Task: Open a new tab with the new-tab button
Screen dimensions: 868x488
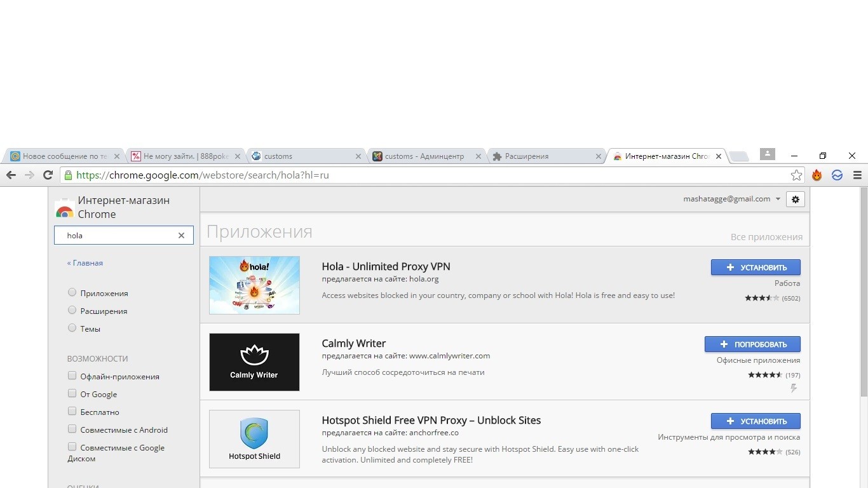Action: tap(738, 156)
